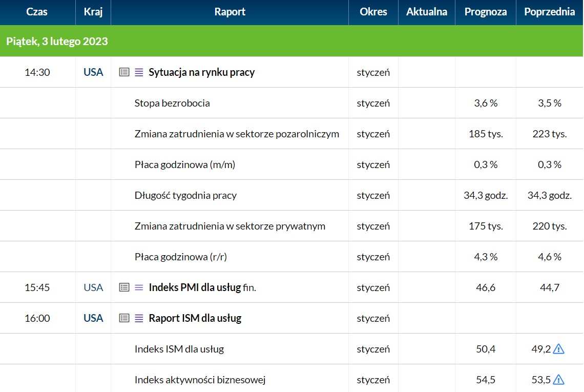Open the Raport ISM dla usług report

(x=195, y=318)
